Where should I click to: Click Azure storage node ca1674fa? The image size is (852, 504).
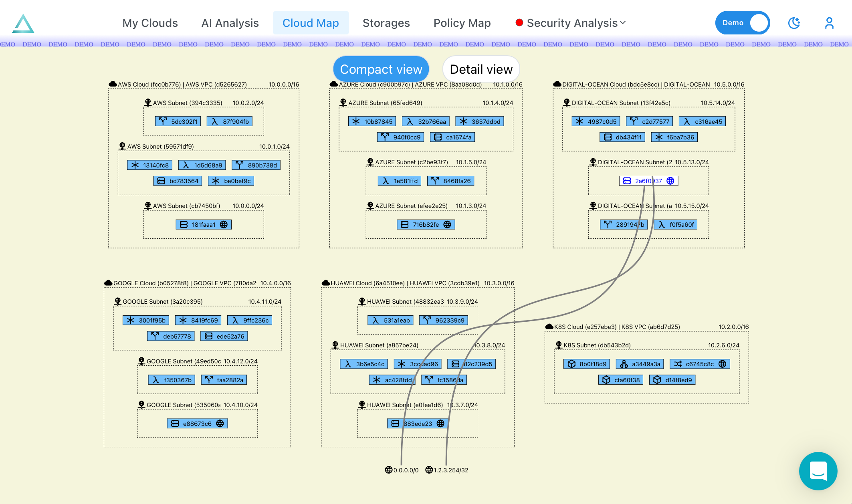452,137
